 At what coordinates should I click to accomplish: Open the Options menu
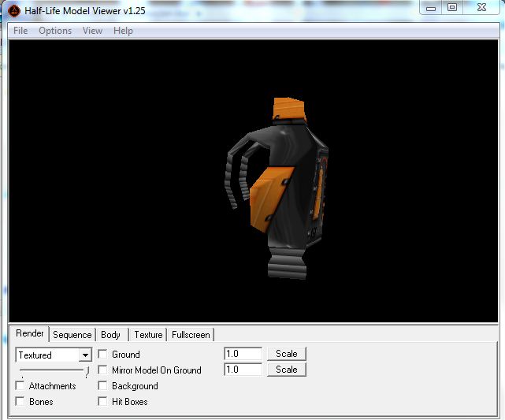point(55,31)
